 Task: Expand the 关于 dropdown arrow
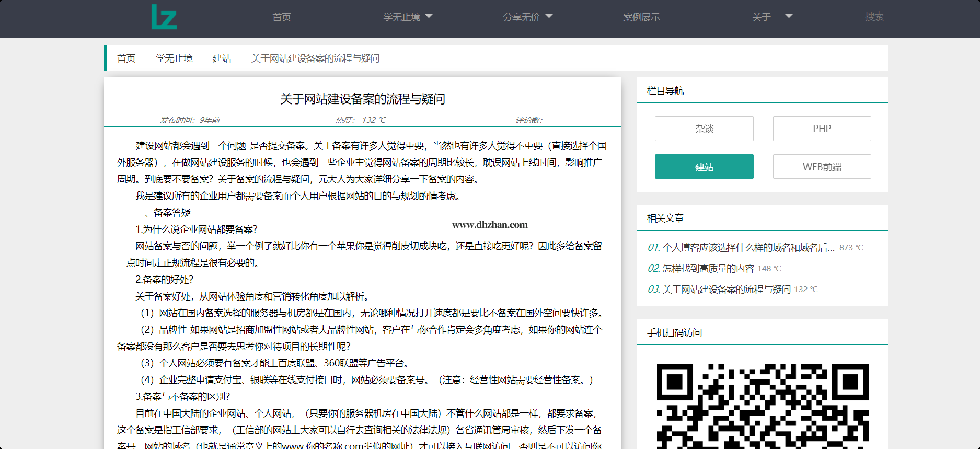(x=789, y=16)
